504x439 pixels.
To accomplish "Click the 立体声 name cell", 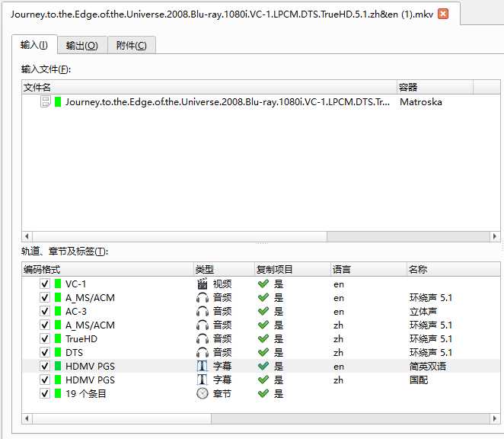I will point(423,311).
